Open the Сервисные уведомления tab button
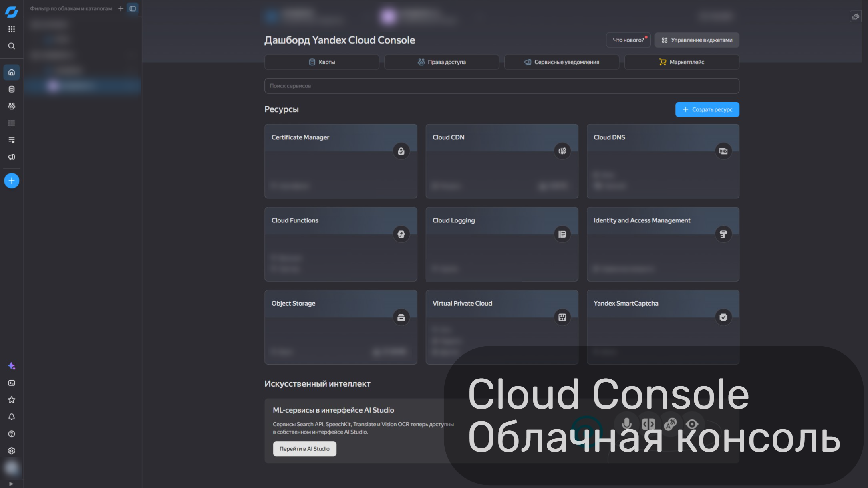This screenshot has width=868, height=488. pyautogui.click(x=562, y=62)
